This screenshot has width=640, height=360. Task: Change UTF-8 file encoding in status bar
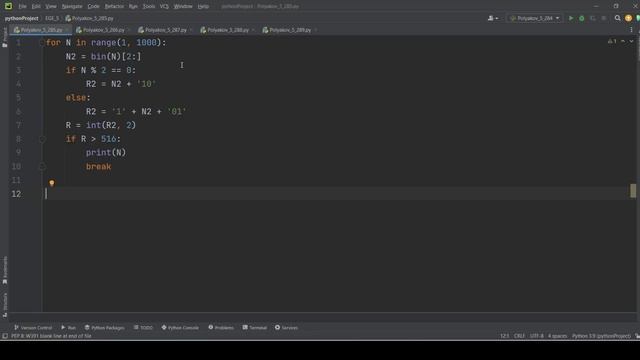pos(536,336)
